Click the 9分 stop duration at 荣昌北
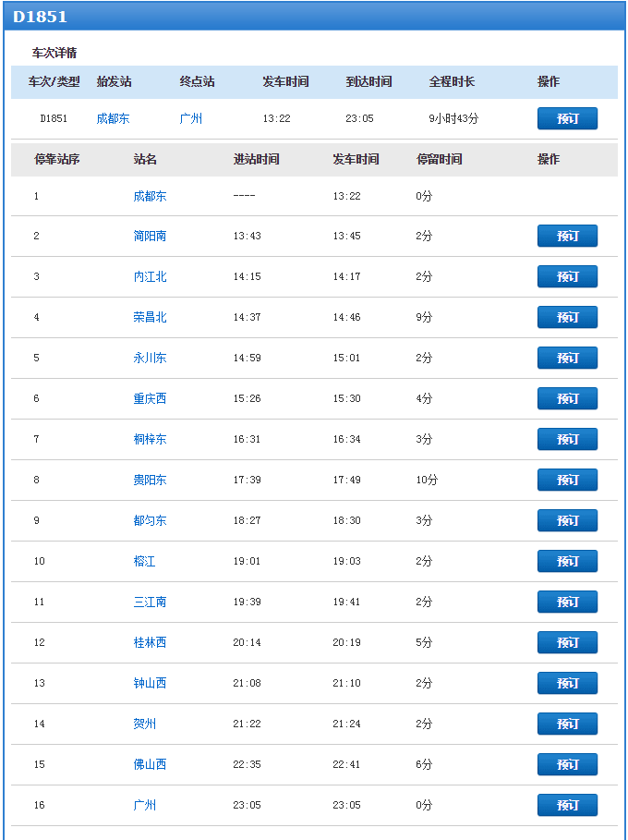Screen dimensions: 628x840 424,317
